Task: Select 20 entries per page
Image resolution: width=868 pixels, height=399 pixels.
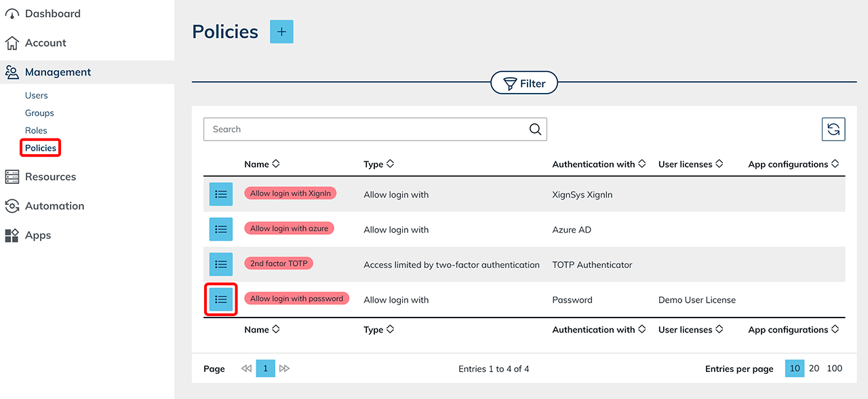Action: tap(814, 368)
